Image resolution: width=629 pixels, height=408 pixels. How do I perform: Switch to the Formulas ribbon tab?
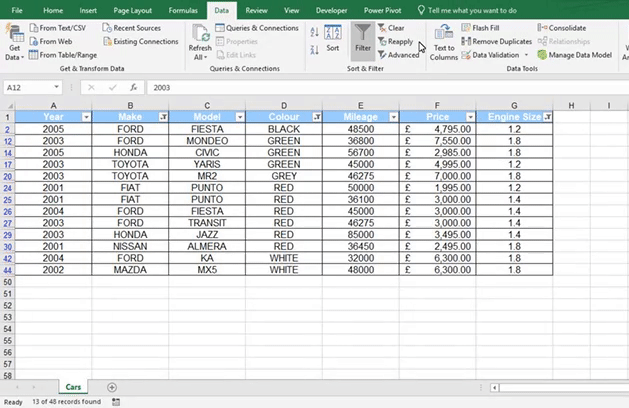click(183, 9)
